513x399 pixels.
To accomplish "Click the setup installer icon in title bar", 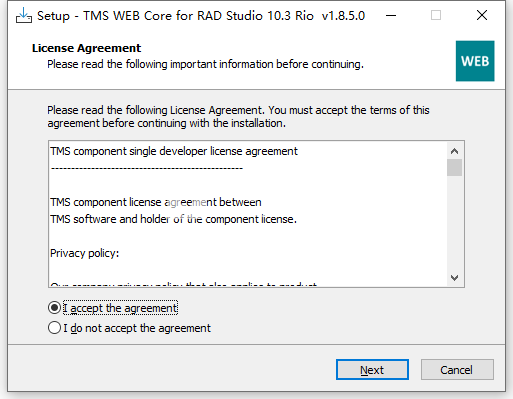I will (24, 16).
